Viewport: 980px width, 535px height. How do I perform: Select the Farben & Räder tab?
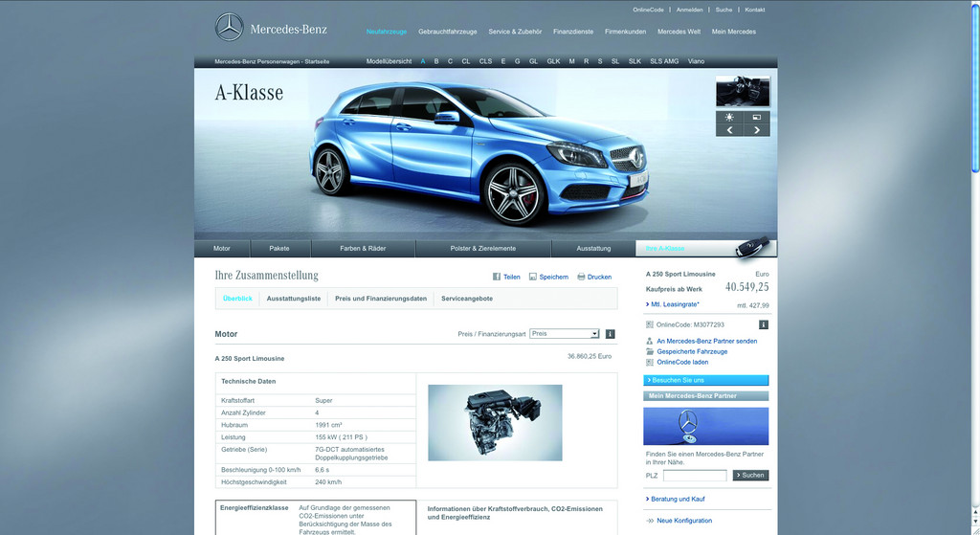[x=363, y=249]
